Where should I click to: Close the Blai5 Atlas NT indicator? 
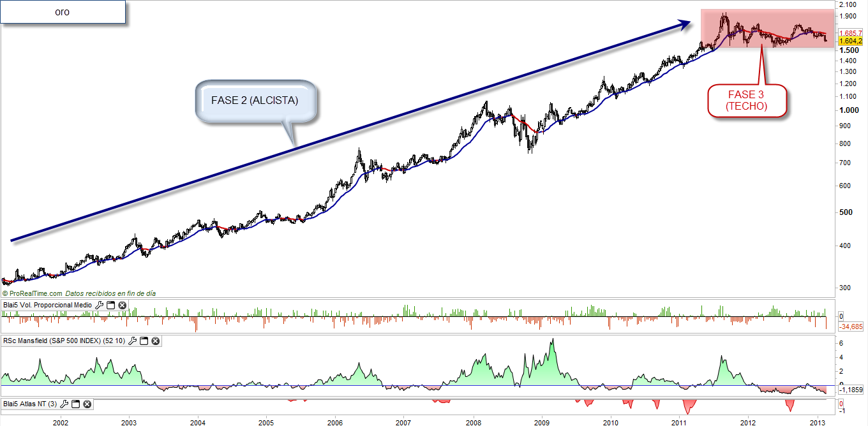87,404
